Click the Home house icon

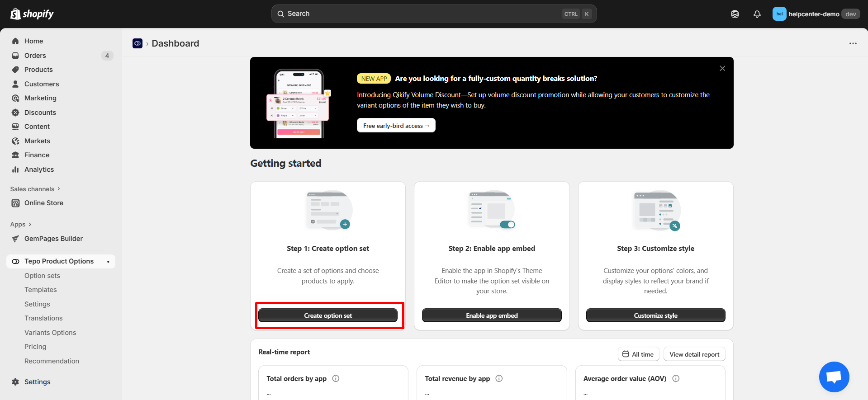tap(15, 41)
